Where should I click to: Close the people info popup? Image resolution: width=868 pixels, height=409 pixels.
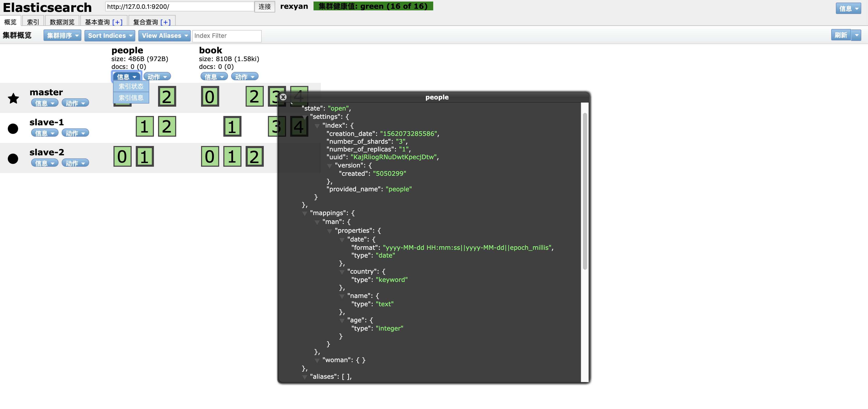[x=283, y=97]
